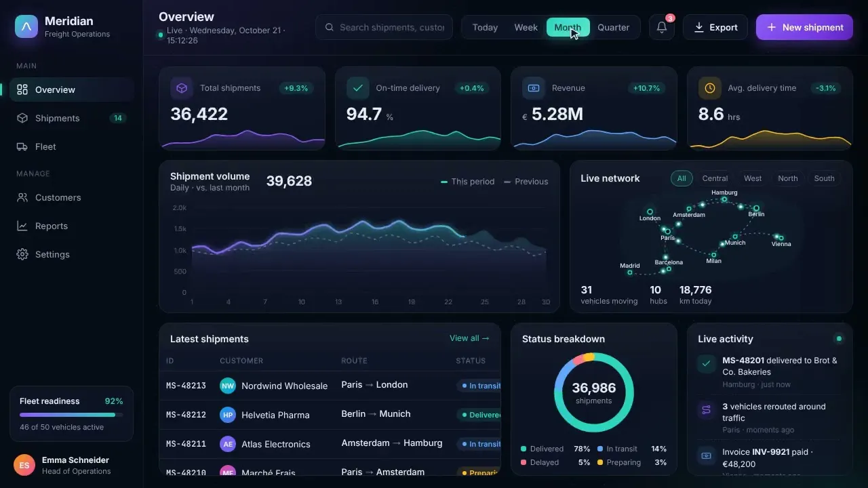This screenshot has width=868, height=488.
Task: Switch time range to Today
Action: coord(485,27)
